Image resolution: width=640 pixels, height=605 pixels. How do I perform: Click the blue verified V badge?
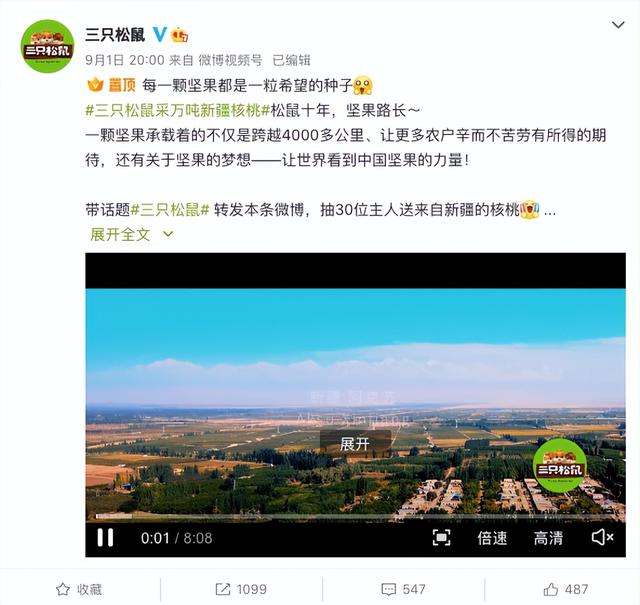click(160, 35)
